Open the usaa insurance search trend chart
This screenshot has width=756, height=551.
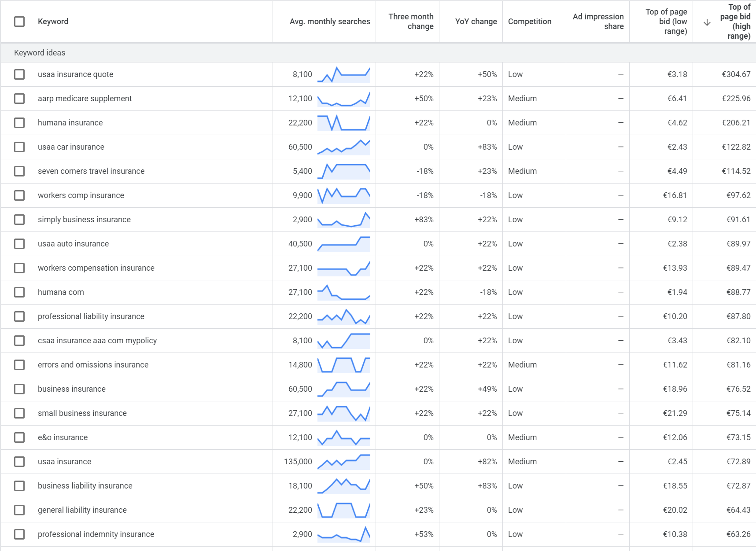pos(344,462)
